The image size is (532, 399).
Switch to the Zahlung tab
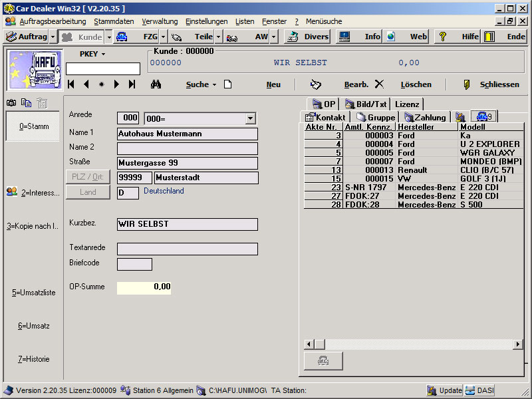click(426, 118)
